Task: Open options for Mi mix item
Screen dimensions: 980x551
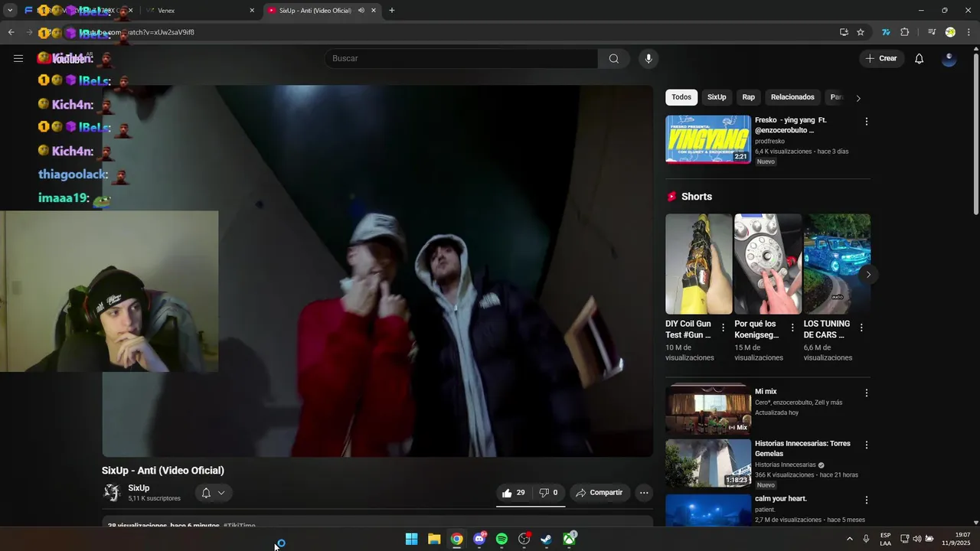Action: [867, 393]
